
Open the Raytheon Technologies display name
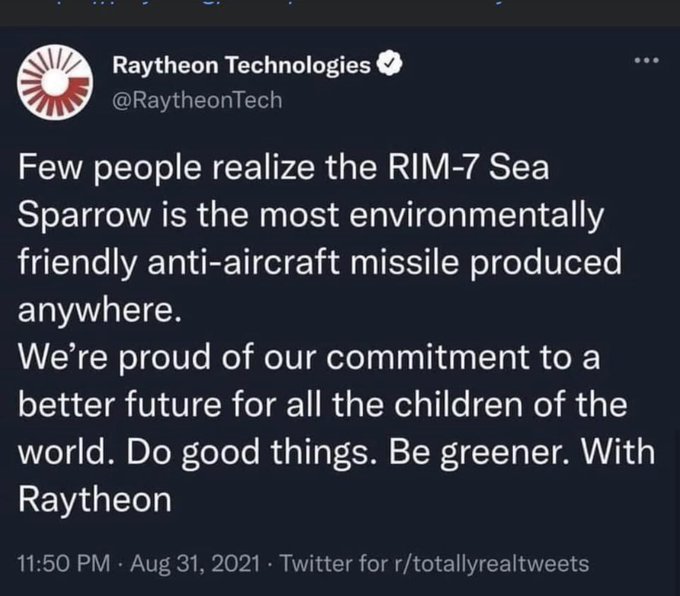click(x=240, y=68)
